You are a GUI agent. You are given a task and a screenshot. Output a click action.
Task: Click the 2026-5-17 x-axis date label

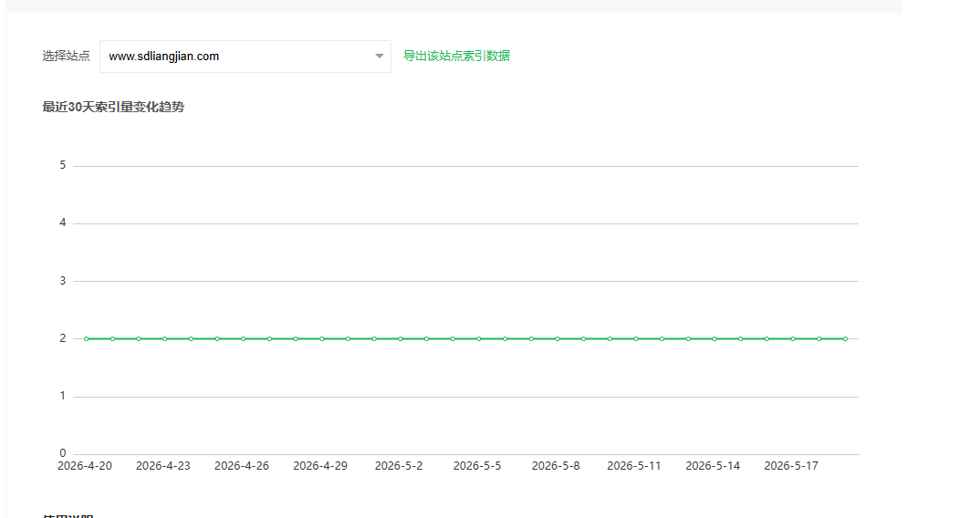click(791, 466)
